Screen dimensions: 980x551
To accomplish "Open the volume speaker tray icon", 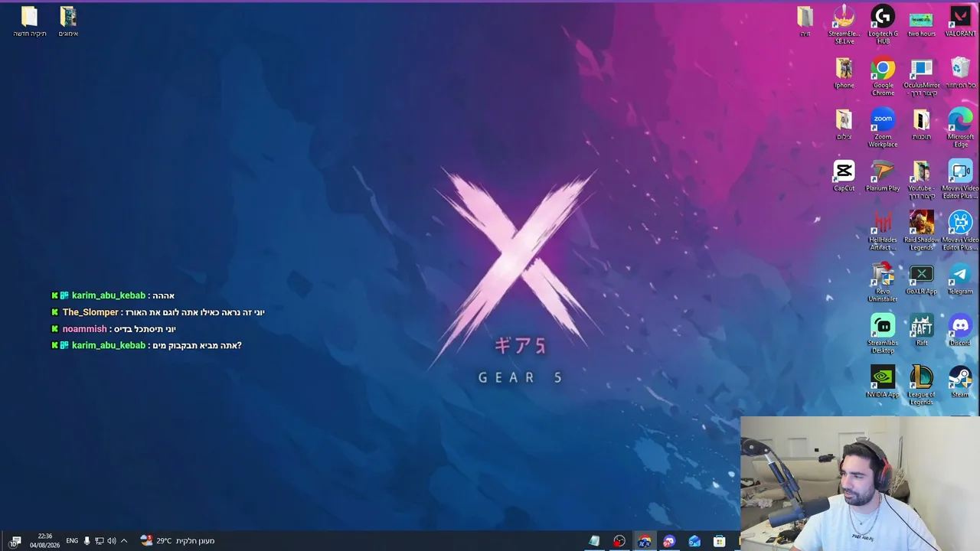I will pyautogui.click(x=111, y=541).
